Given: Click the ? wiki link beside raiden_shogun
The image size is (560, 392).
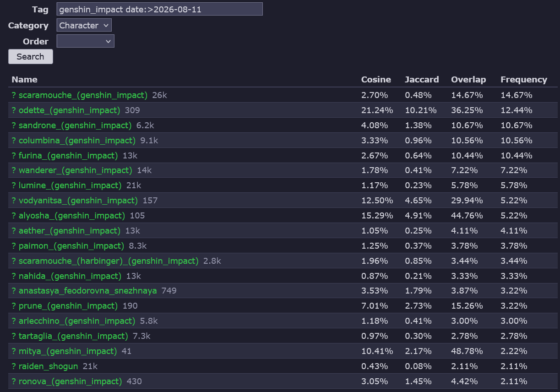Looking at the screenshot, I should coord(14,366).
